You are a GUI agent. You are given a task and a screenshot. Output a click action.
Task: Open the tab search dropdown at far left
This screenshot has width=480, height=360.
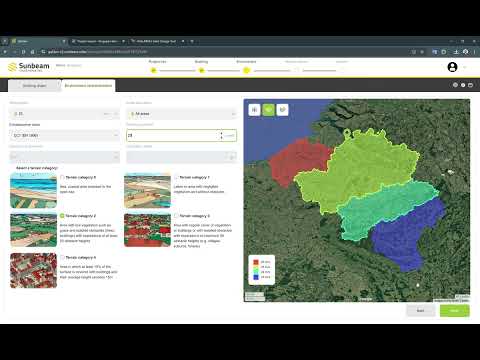pyautogui.click(x=5, y=41)
